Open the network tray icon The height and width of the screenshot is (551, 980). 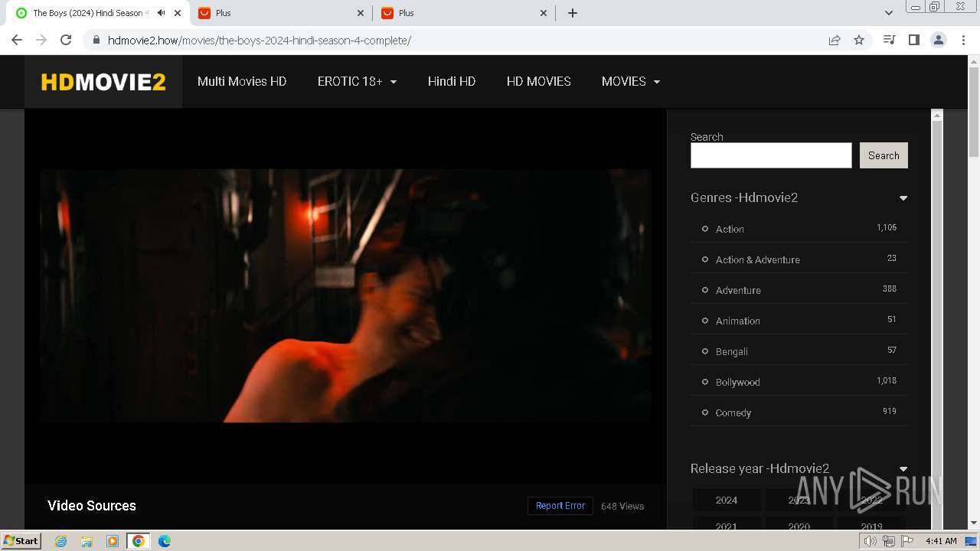point(889,541)
